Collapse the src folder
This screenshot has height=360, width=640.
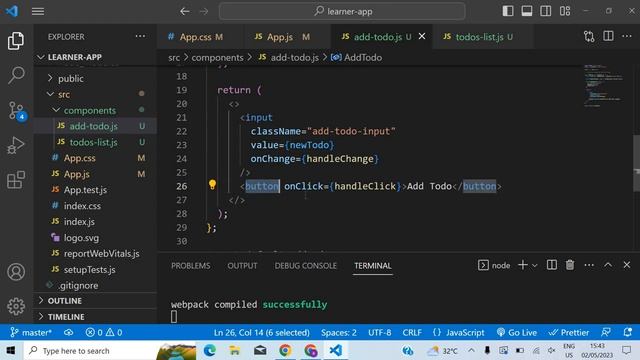[95, 94]
